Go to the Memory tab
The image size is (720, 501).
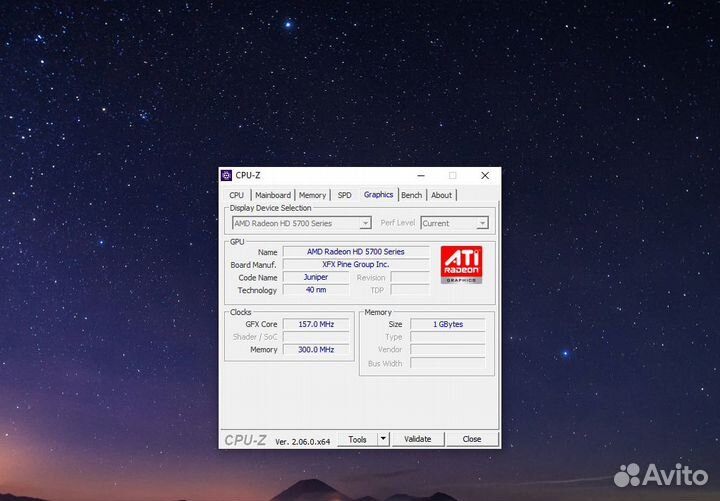pyautogui.click(x=312, y=195)
